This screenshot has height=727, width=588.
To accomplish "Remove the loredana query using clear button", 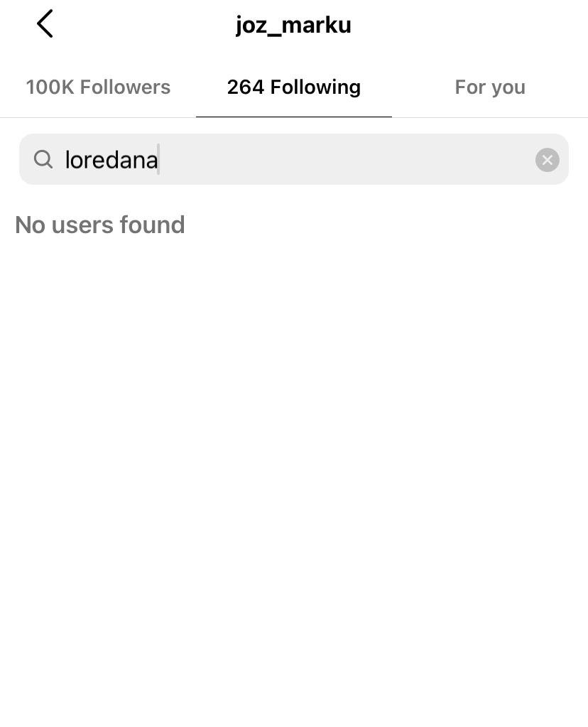I will point(547,160).
